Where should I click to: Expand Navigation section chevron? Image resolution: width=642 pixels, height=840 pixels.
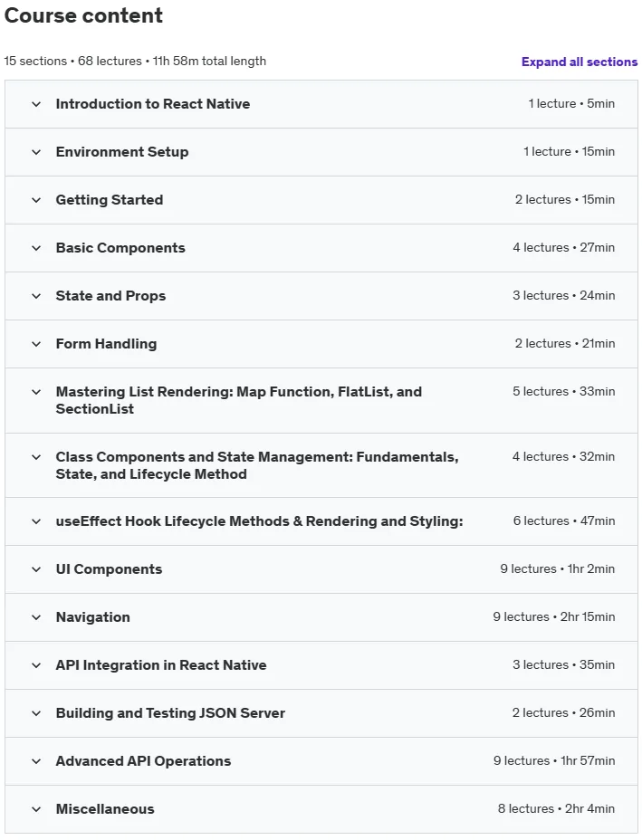(x=36, y=617)
